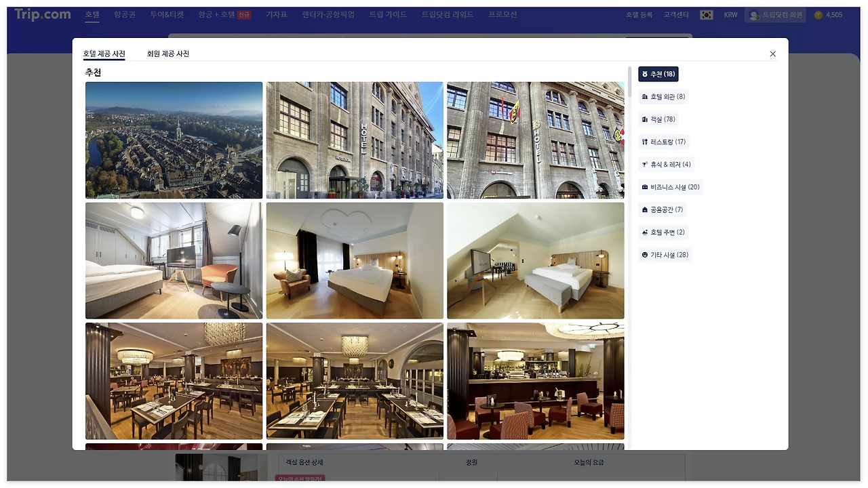The width and height of the screenshot is (868, 488).
Task: Click the Trip.com logo
Action: click(43, 14)
